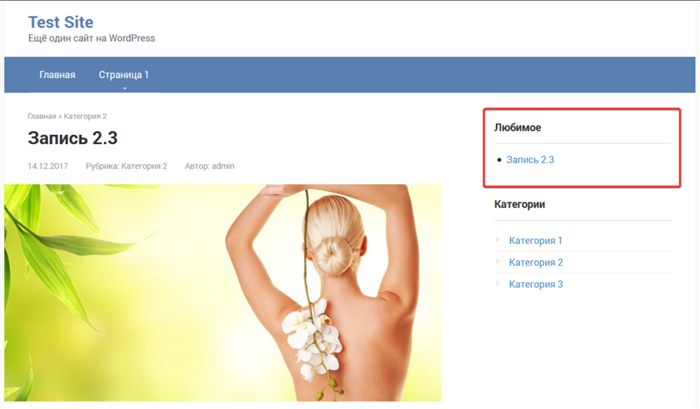Open the Страница 1 menu item
The height and width of the screenshot is (409, 700).
(124, 75)
